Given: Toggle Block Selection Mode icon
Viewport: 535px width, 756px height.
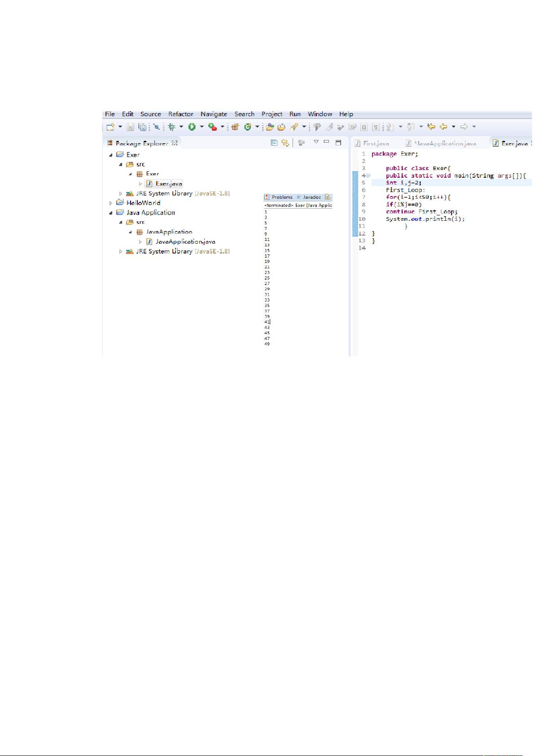Looking at the screenshot, I should pyautogui.click(x=364, y=127).
